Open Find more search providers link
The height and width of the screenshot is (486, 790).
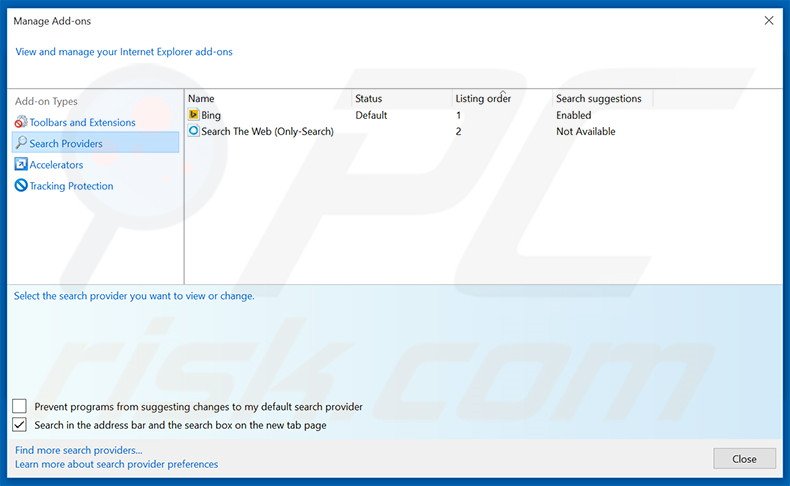pos(79,450)
